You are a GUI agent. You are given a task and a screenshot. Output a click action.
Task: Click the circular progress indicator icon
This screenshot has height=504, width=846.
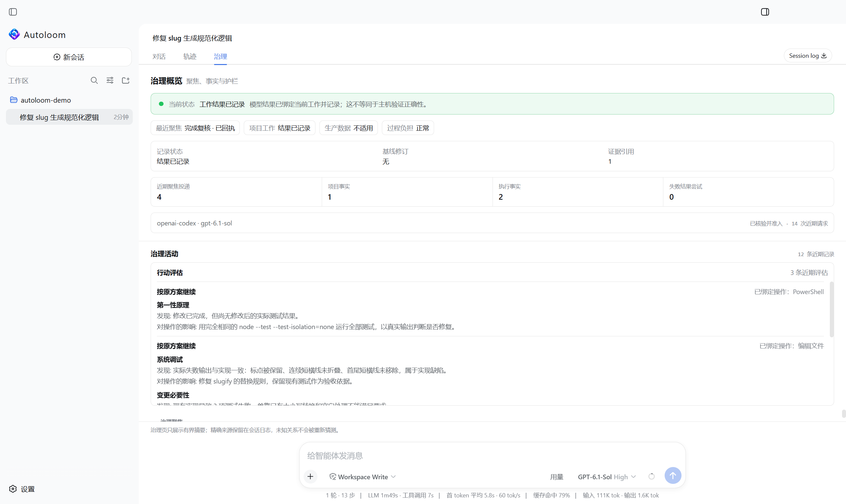pyautogui.click(x=651, y=477)
